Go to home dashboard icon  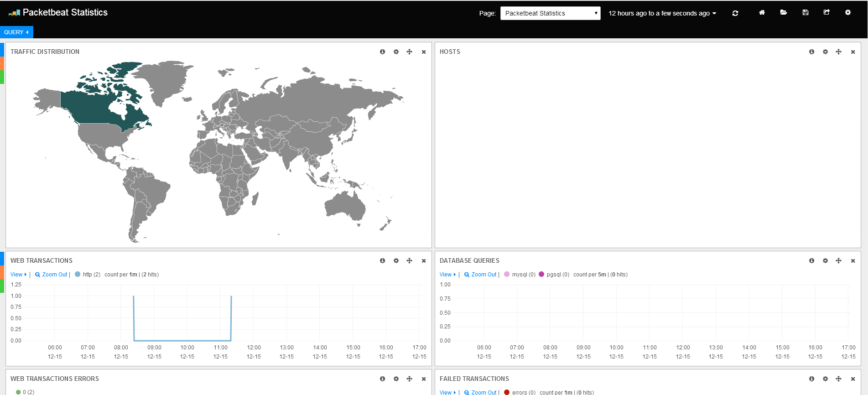tap(762, 13)
